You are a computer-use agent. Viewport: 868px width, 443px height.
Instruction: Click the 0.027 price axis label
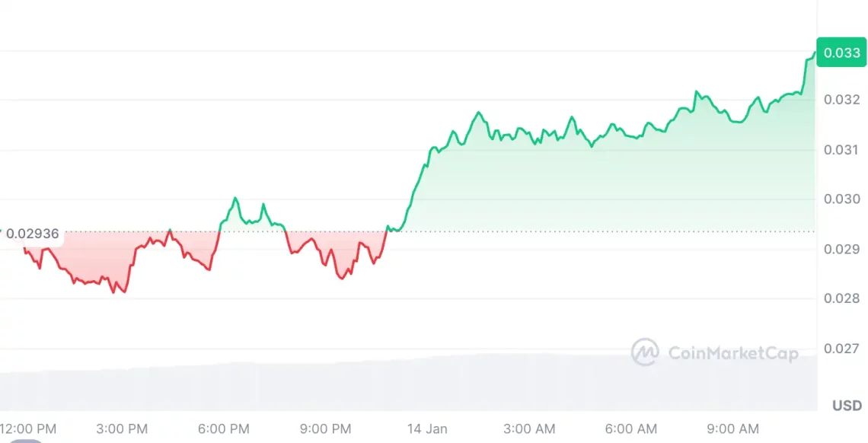(842, 349)
